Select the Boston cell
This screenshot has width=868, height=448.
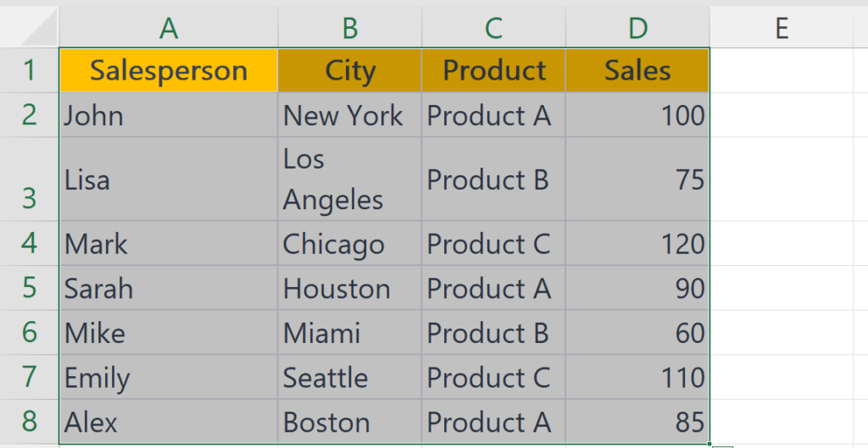(x=350, y=422)
